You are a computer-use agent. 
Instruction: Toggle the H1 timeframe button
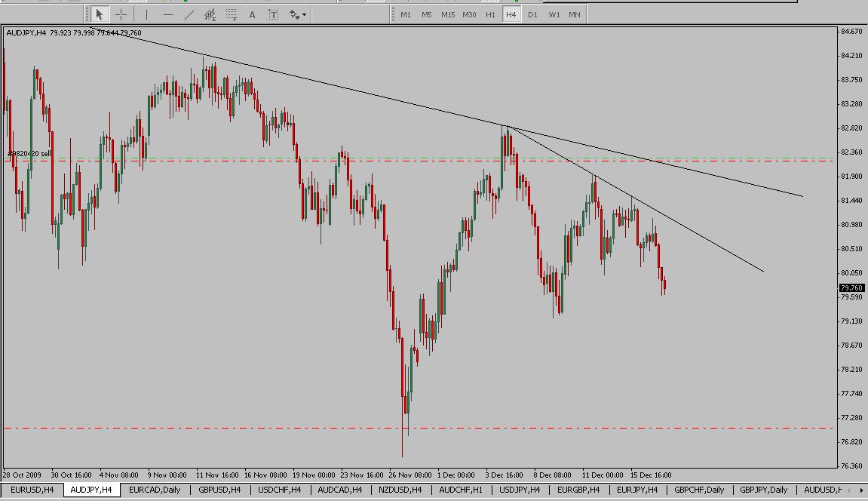coord(490,14)
